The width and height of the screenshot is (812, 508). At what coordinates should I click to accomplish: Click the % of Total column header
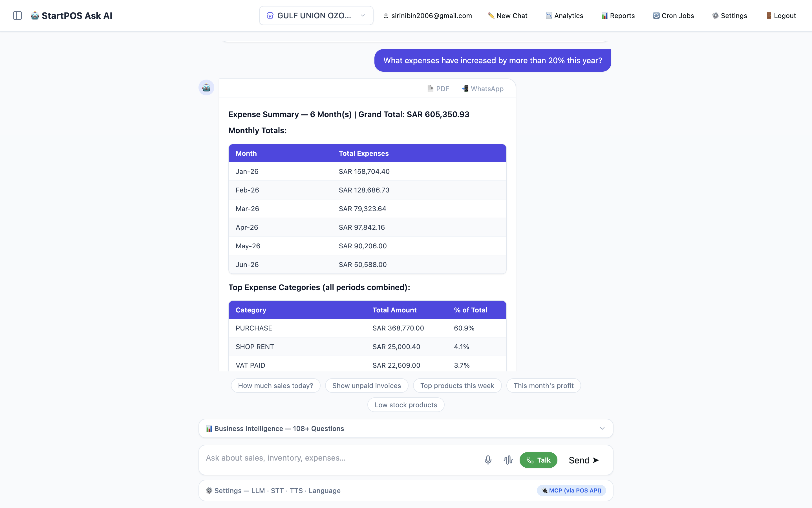[x=470, y=310]
